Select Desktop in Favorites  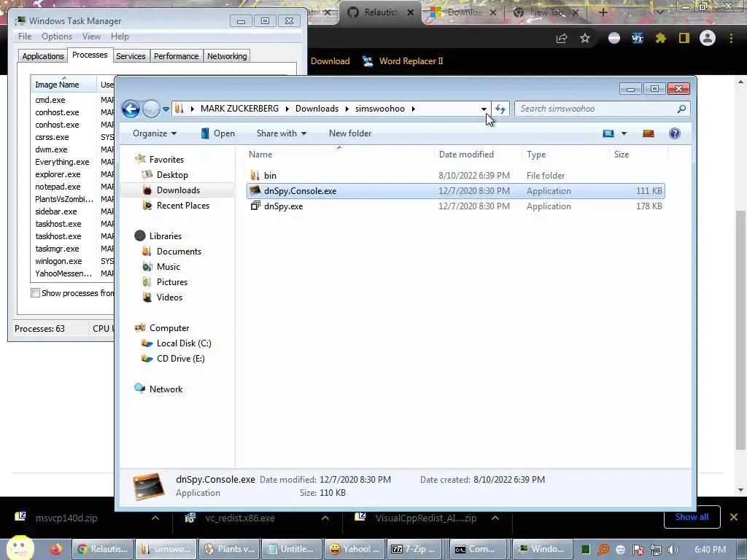(172, 175)
